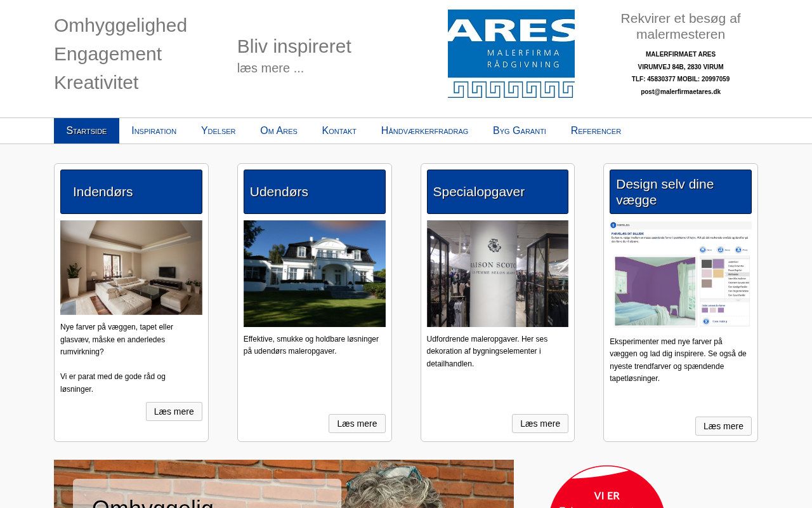
Task: Click the MALERFIRMAET ARES company name text
Action: (x=681, y=55)
